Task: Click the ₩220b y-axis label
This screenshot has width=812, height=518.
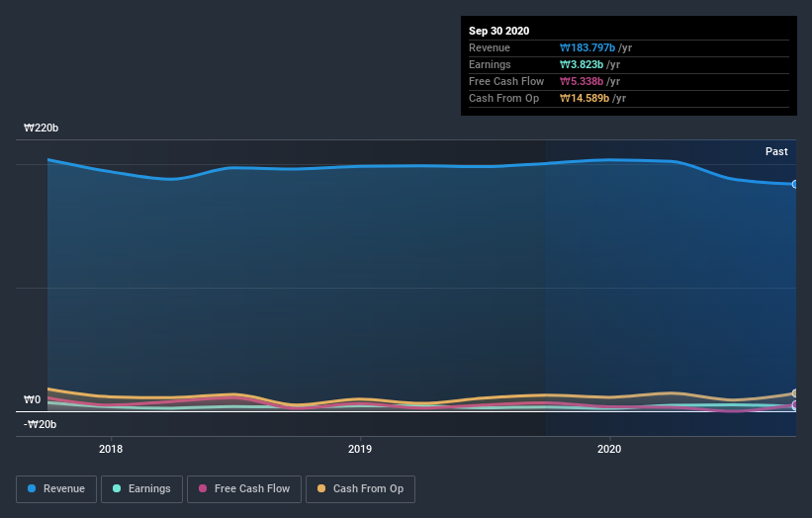Action: 41,128
